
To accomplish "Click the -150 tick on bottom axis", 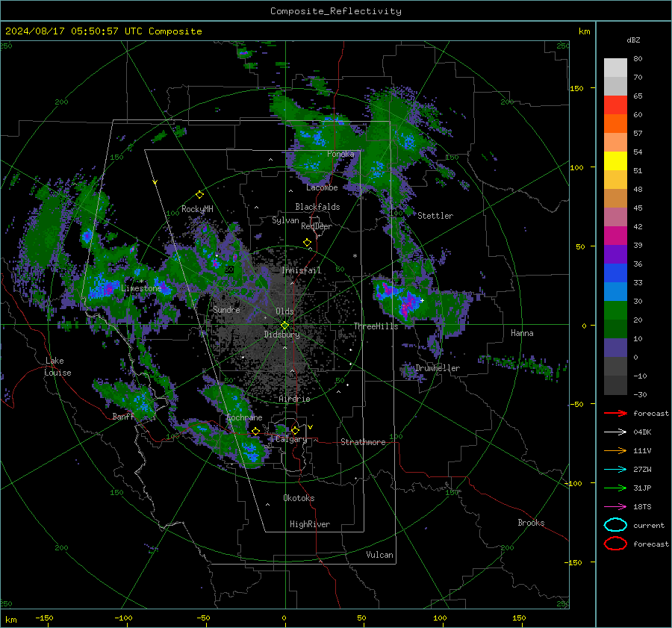I will 44,618.
